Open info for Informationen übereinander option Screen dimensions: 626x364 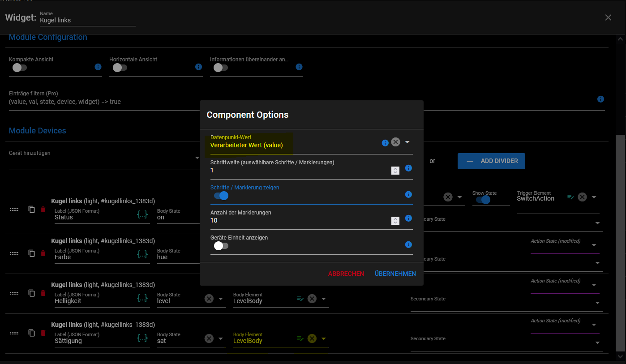tap(299, 67)
